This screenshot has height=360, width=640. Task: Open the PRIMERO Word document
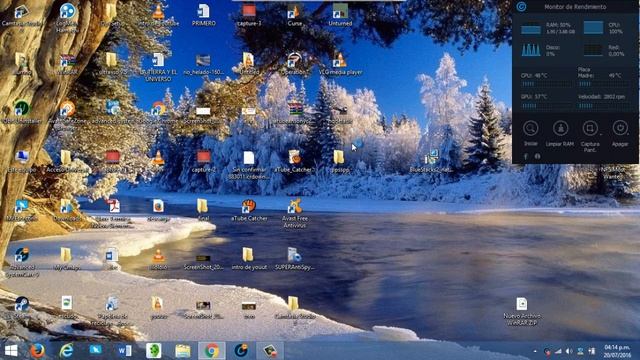(x=203, y=15)
